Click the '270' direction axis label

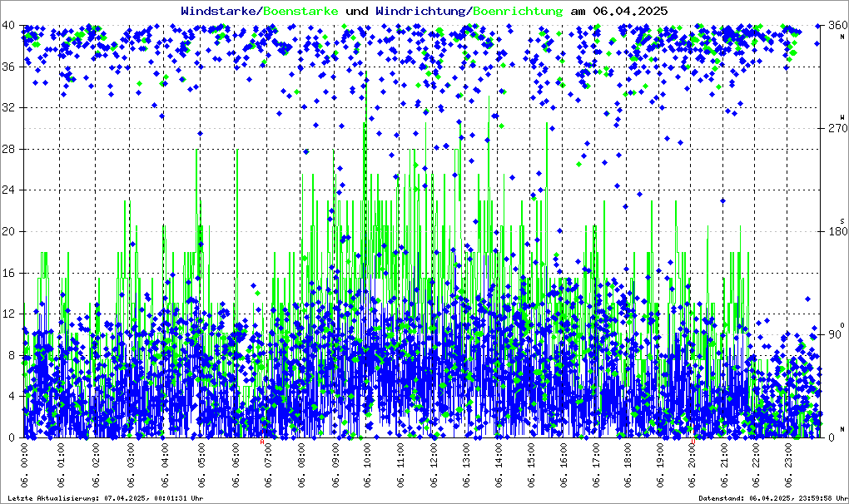pos(837,128)
